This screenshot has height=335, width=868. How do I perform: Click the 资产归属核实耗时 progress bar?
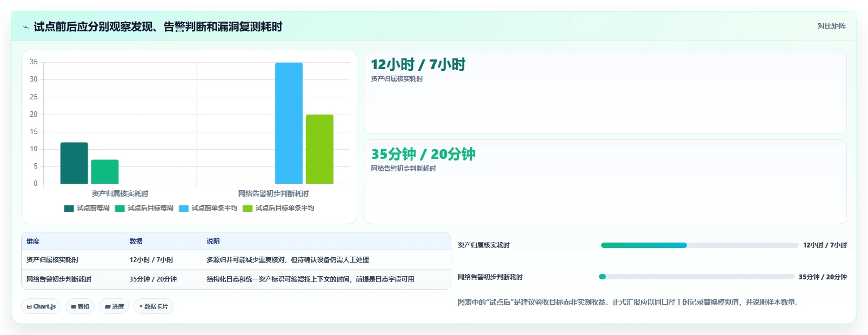pos(699,245)
